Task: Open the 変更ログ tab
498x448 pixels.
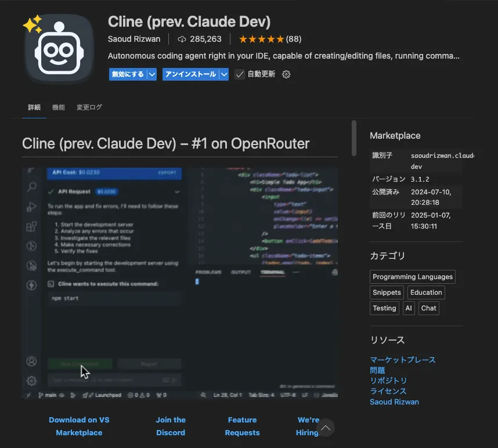Action: [88, 107]
